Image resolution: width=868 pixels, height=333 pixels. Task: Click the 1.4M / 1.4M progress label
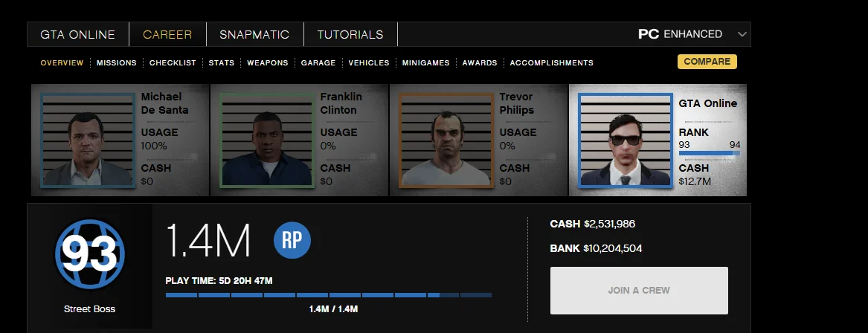pos(333,308)
